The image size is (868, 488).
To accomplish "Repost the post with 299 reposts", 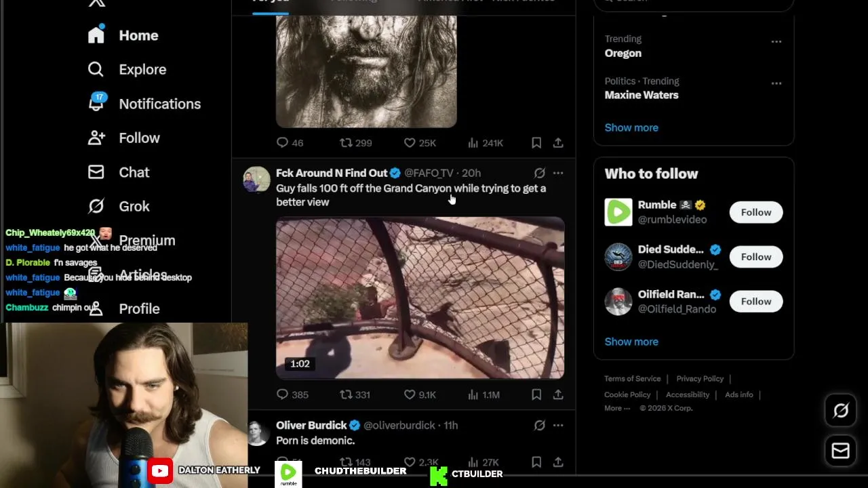I will coord(355,143).
